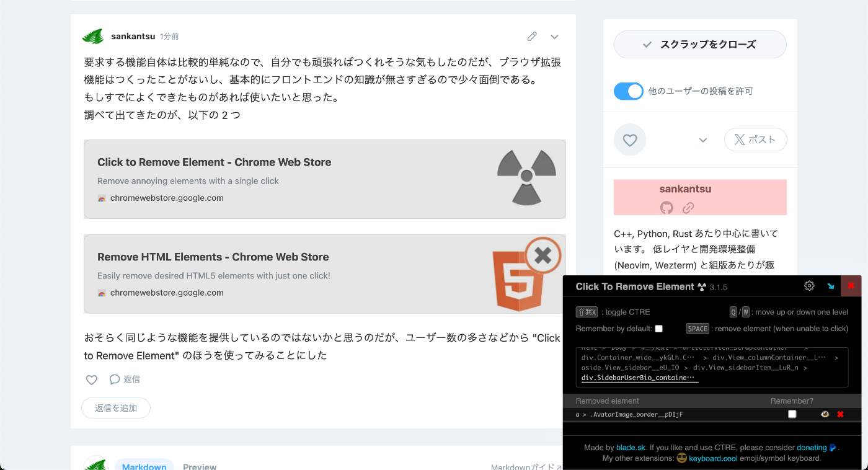This screenshot has width=868, height=470.
Task: Share on X with ポスト button
Action: (x=756, y=140)
